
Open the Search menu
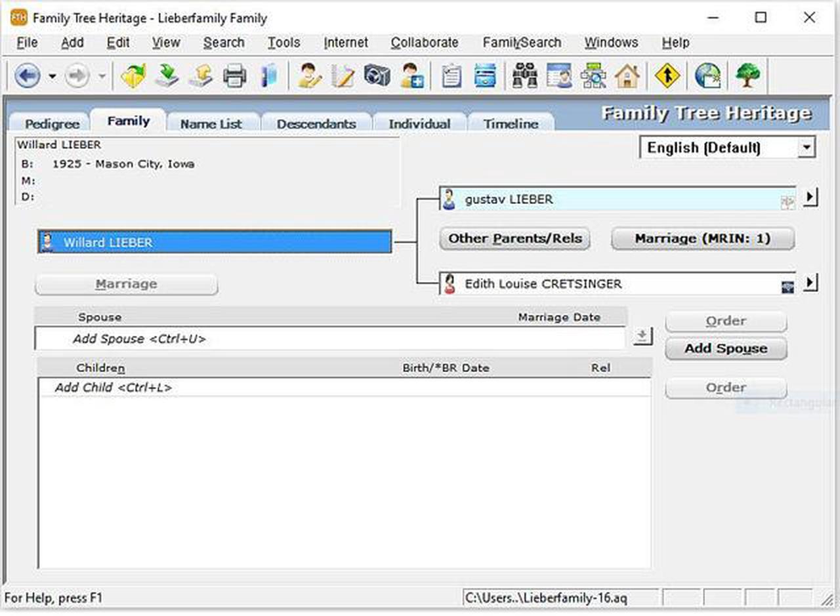pyautogui.click(x=224, y=43)
